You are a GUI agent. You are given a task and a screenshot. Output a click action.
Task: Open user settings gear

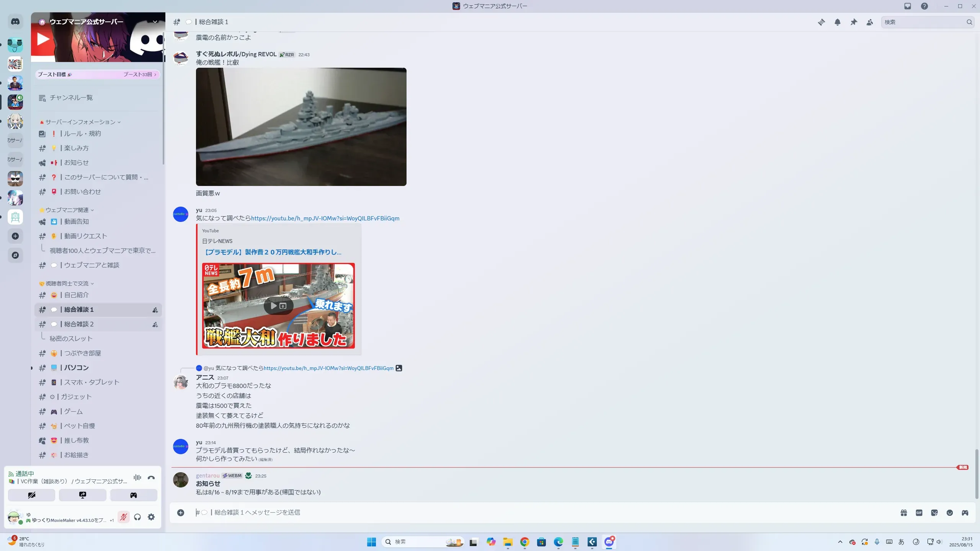coord(151,517)
